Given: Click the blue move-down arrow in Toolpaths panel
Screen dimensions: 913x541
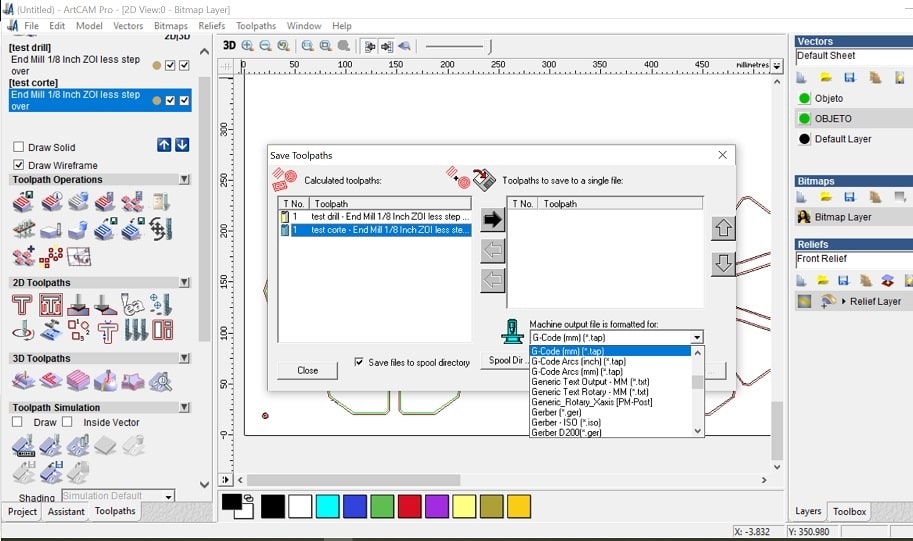Looking at the screenshot, I should 182,145.
